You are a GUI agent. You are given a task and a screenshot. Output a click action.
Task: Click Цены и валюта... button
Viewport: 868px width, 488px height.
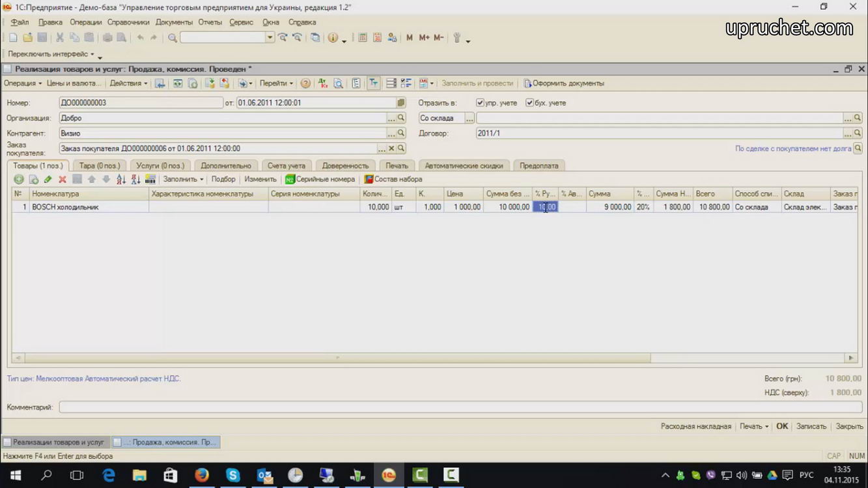(x=74, y=83)
